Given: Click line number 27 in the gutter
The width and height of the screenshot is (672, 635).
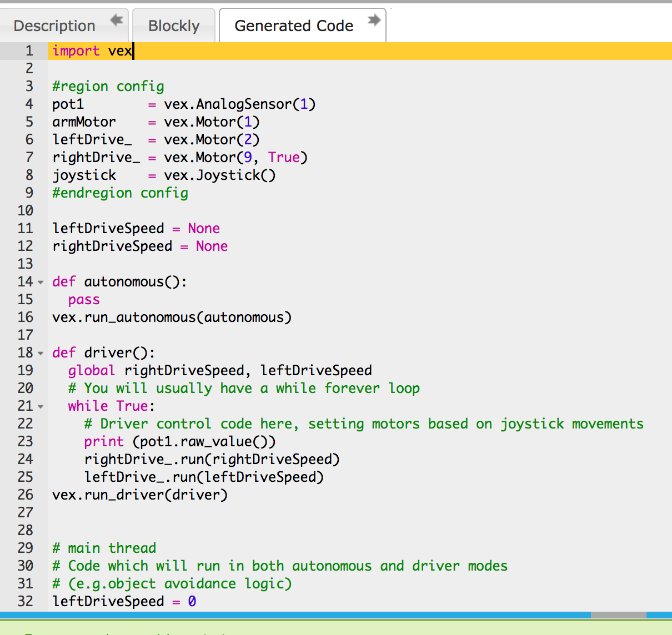Looking at the screenshot, I should [x=26, y=513].
